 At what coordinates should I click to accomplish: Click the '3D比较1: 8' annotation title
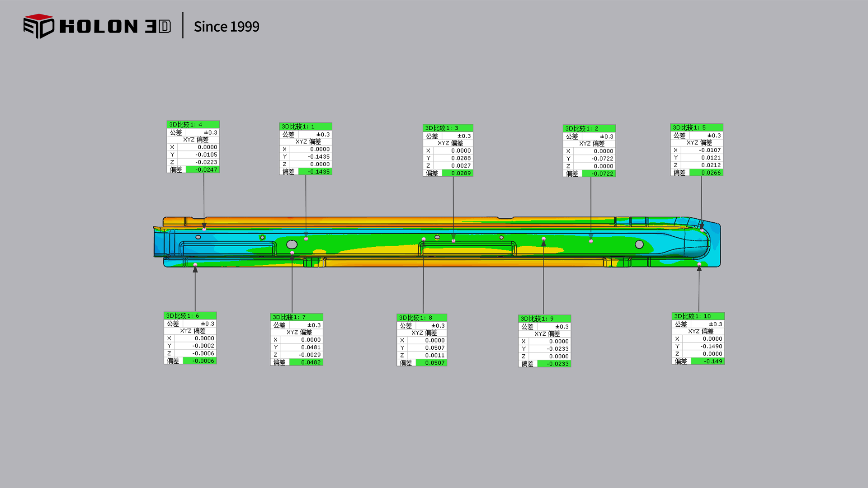(422, 318)
